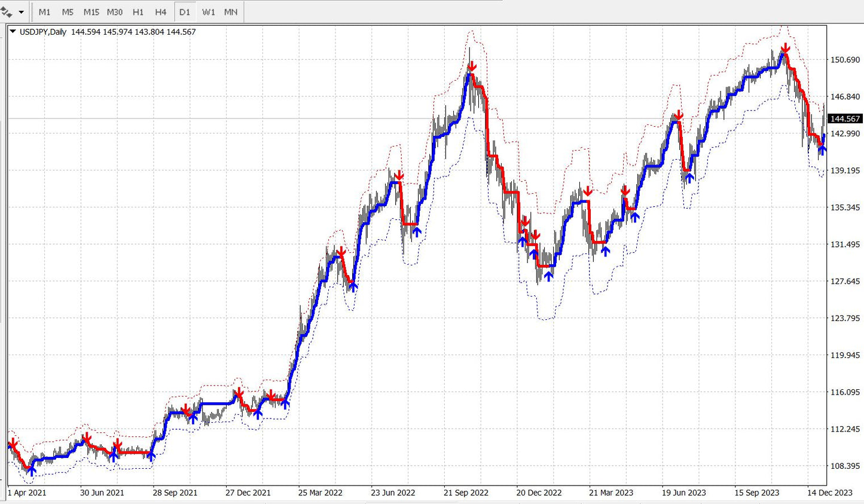Click the 14 Dec 2023 date axis label

pyautogui.click(x=831, y=493)
